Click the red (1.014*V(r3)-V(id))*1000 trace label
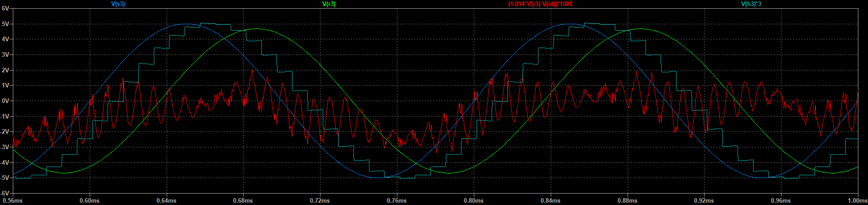This screenshot has height=205, width=868. coord(540,4)
